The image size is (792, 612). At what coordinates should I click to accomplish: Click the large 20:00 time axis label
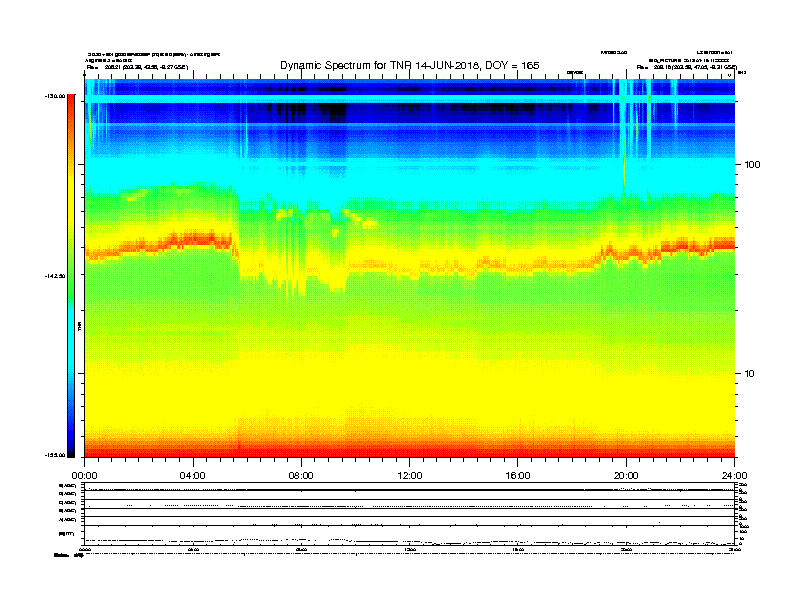pyautogui.click(x=626, y=476)
